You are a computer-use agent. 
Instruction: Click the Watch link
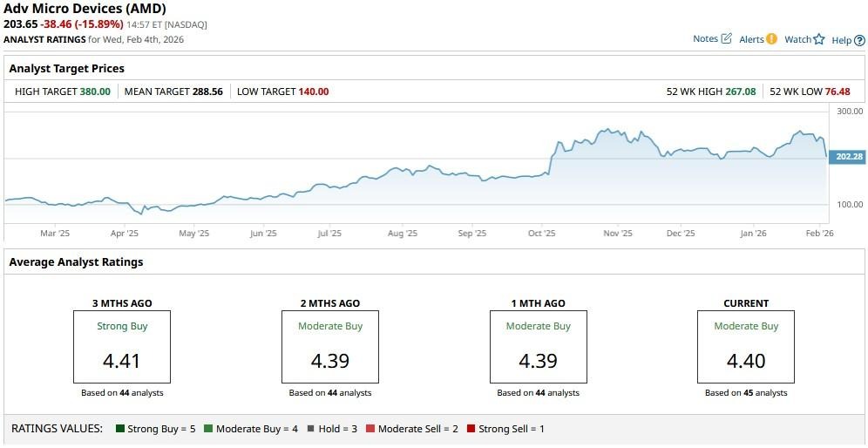tap(797, 39)
